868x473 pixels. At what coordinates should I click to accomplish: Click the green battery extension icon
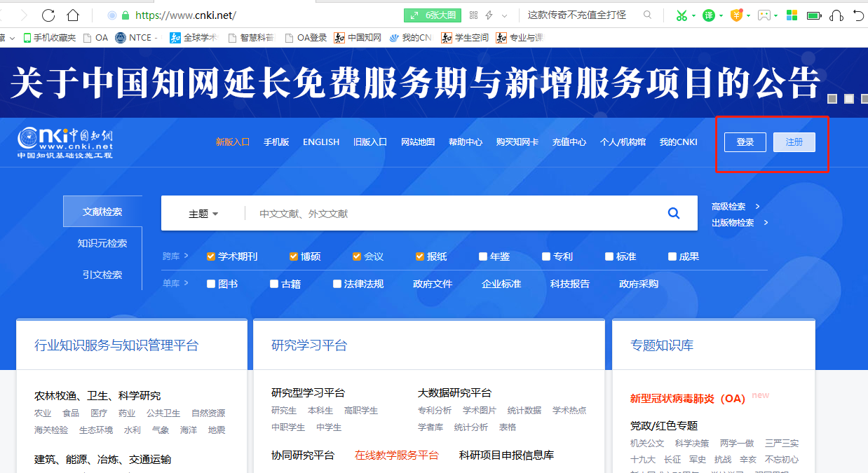point(813,15)
